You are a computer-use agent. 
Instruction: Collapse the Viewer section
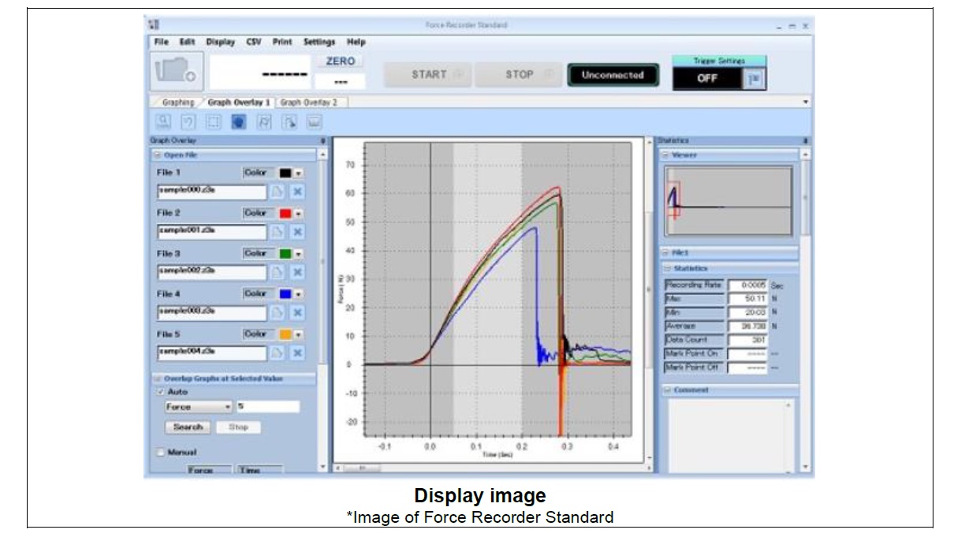coord(666,155)
